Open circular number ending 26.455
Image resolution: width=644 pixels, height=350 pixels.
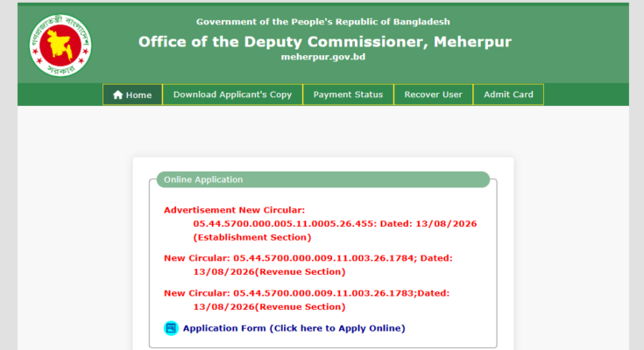coord(285,224)
